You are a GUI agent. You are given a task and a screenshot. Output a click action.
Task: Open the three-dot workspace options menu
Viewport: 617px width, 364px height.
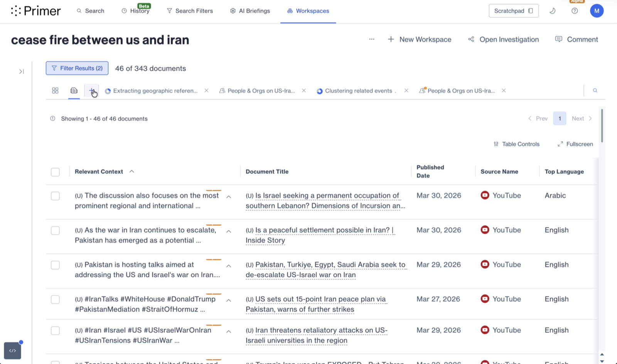[x=372, y=39]
